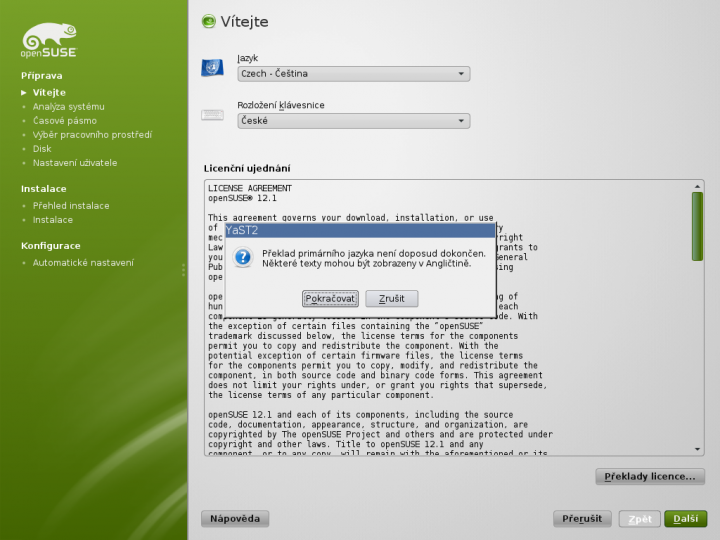The height and width of the screenshot is (540, 720).
Task: Click the Nápověda help button
Action: [235, 518]
